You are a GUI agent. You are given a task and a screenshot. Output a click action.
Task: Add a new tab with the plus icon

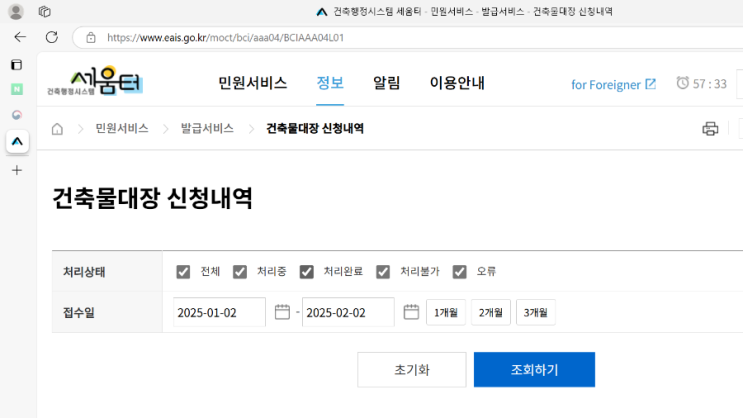[x=17, y=170]
